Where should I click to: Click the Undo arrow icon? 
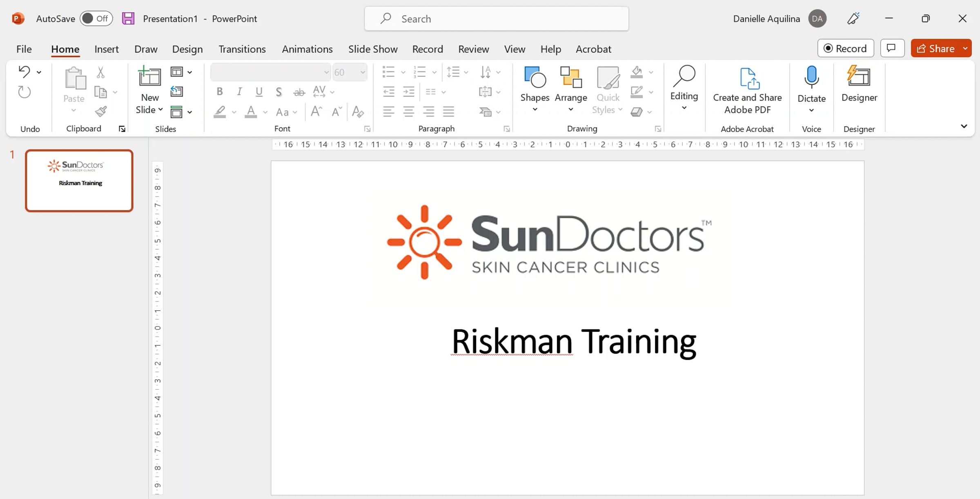pyautogui.click(x=24, y=72)
